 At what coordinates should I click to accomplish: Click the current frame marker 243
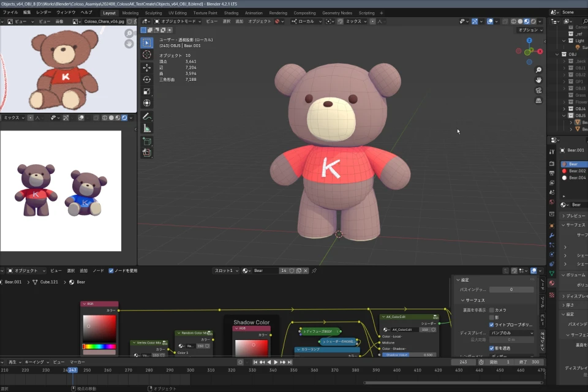pyautogui.click(x=72, y=370)
